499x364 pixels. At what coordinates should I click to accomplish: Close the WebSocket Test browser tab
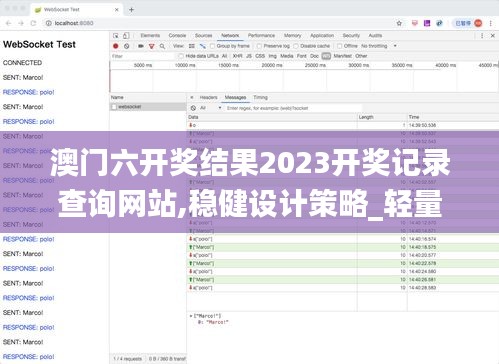tap(117, 10)
